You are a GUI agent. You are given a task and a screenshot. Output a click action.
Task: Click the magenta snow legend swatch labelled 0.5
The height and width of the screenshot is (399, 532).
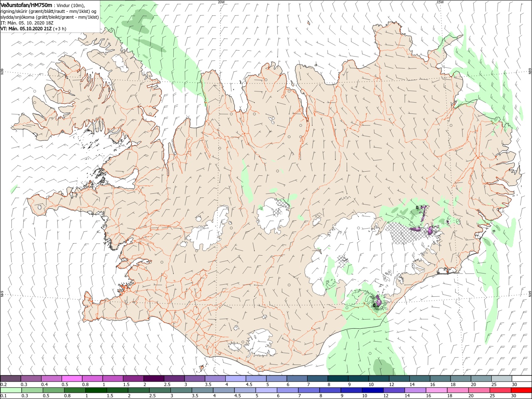pos(72,379)
